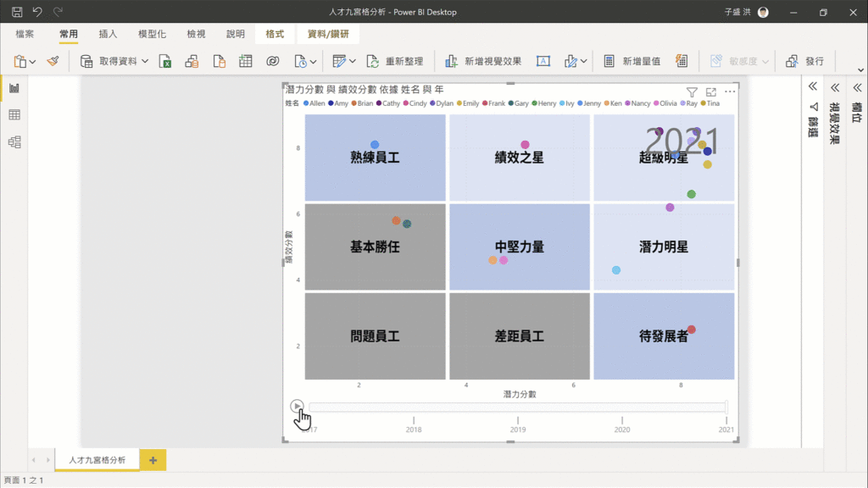This screenshot has height=488, width=868.
Task: Select the Format Painter brush icon
Action: pyautogui.click(x=53, y=61)
